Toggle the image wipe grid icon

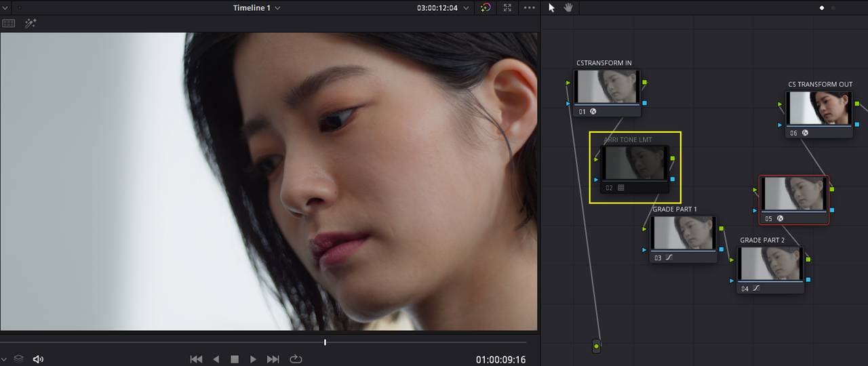[8, 24]
